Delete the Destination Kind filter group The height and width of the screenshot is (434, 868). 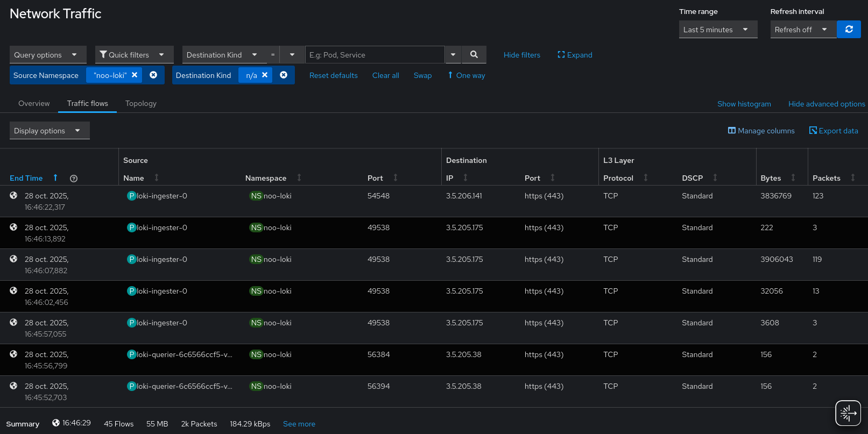click(x=284, y=75)
